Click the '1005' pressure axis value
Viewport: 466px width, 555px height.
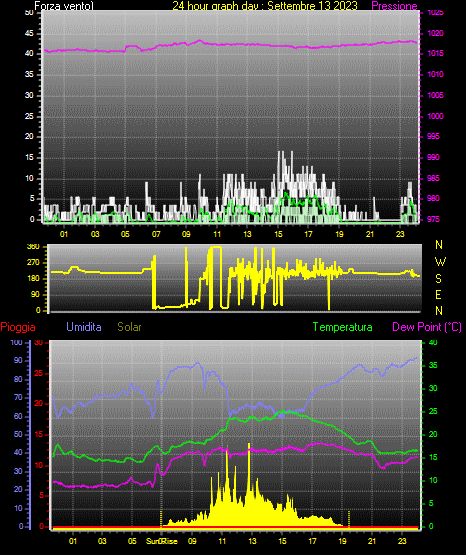coord(435,95)
